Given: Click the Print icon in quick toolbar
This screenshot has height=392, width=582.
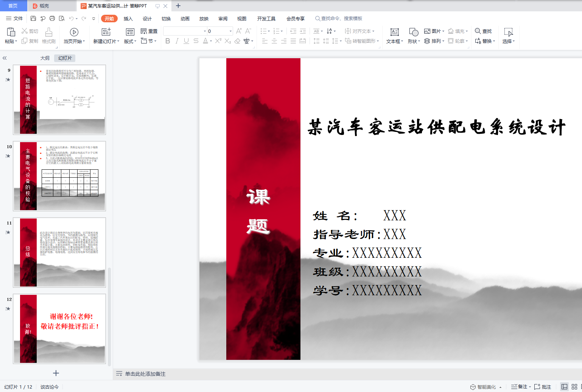Looking at the screenshot, I should [52, 18].
